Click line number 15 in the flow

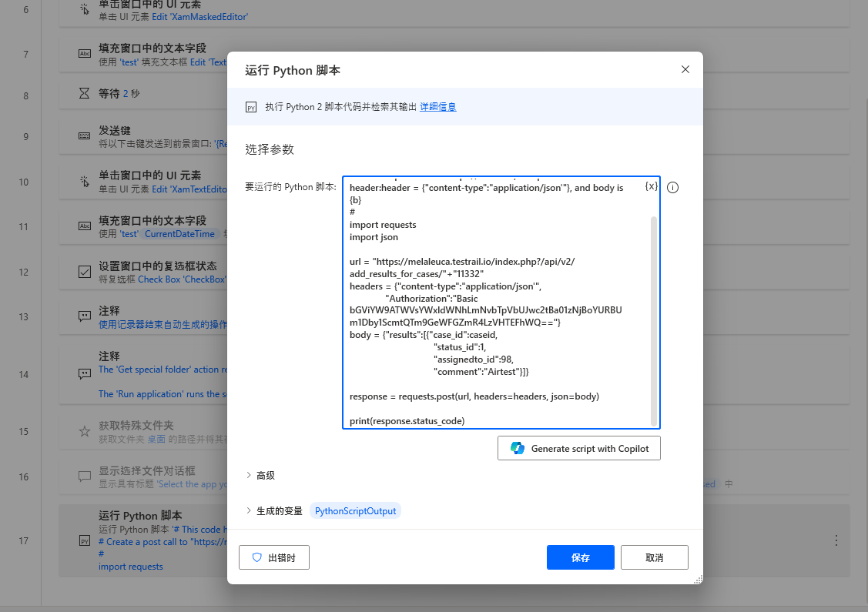23,432
